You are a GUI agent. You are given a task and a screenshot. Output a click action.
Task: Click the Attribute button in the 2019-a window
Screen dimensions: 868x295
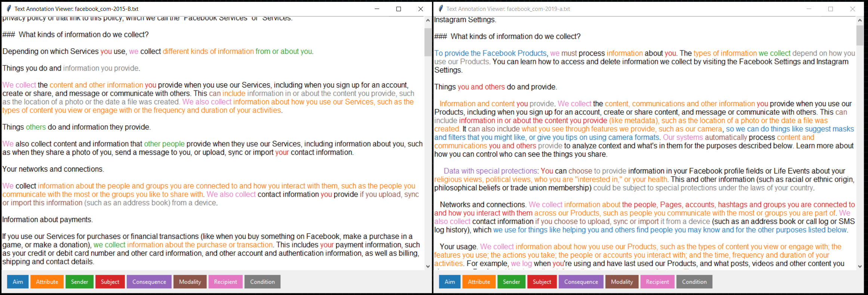pyautogui.click(x=479, y=282)
